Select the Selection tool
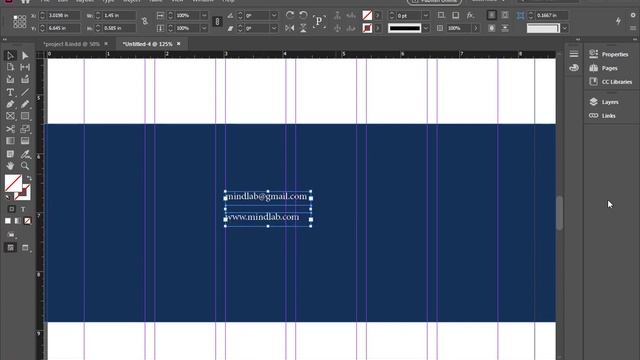 (x=10, y=55)
